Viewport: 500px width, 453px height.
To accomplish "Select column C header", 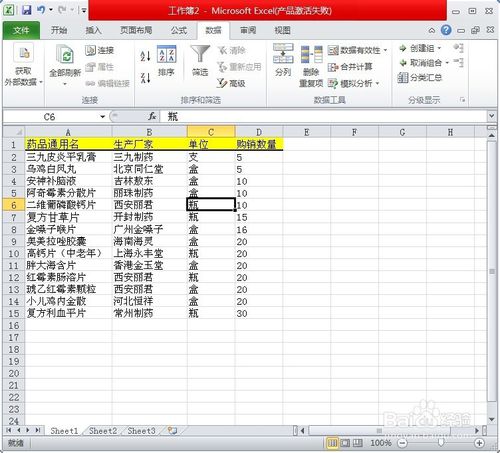I will (x=211, y=132).
